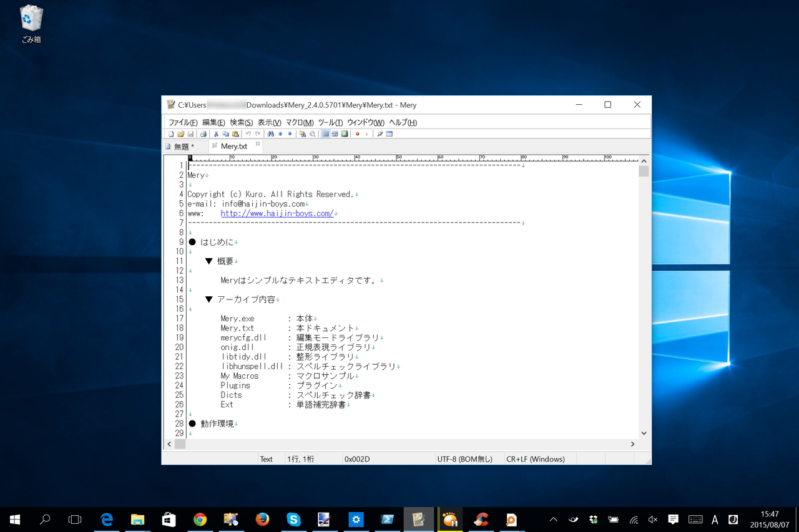799x532 pixels.
Task: Toggle wrap at specified character count
Action: pyautogui.click(x=335, y=134)
